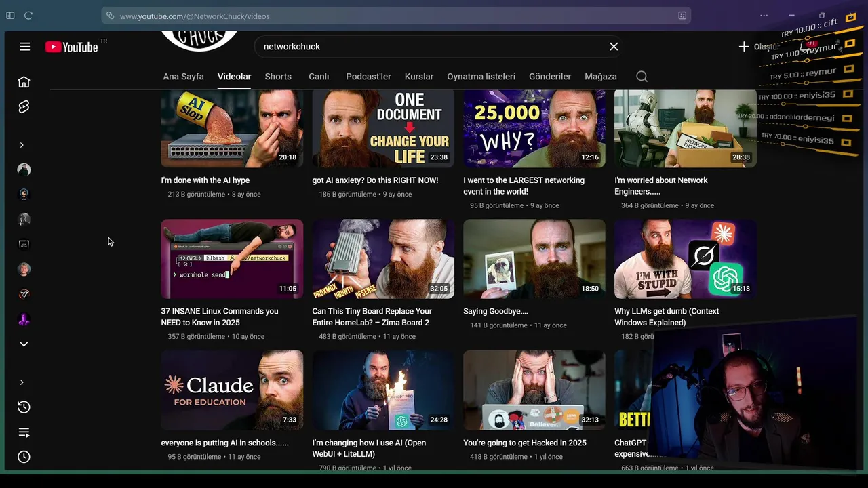Image resolution: width=868 pixels, height=488 pixels.
Task: Open title I'm changing how I use AI
Action: (369, 448)
